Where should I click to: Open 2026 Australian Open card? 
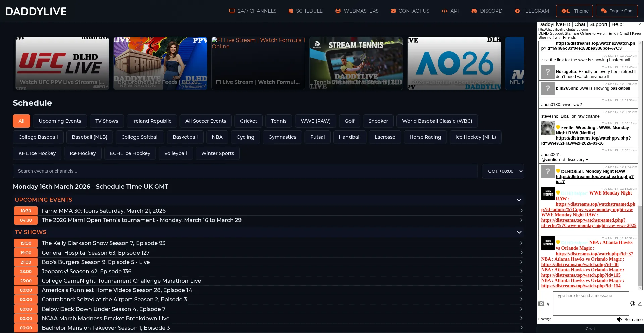[454, 63]
